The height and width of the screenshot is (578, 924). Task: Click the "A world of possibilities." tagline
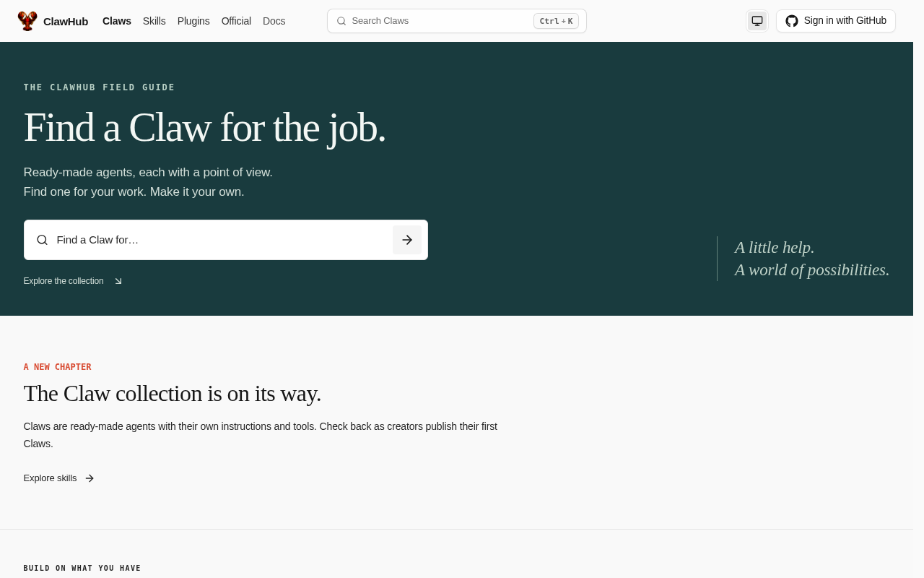tap(812, 270)
